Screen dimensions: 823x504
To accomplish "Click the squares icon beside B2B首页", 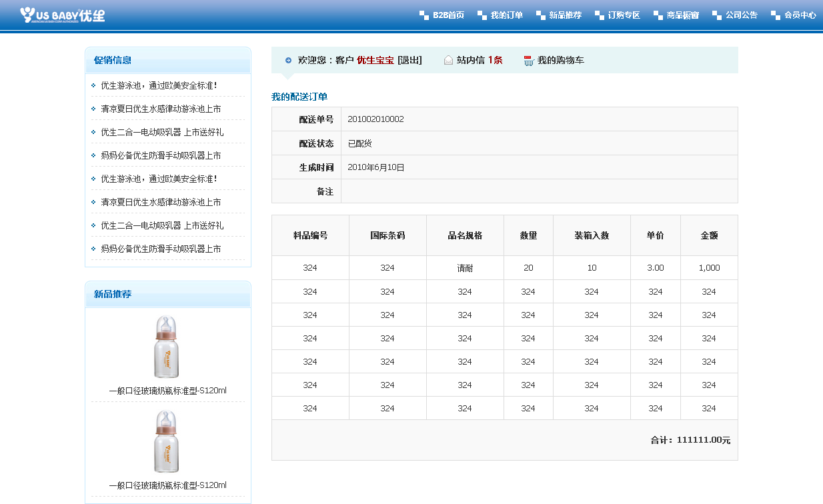I will [424, 15].
